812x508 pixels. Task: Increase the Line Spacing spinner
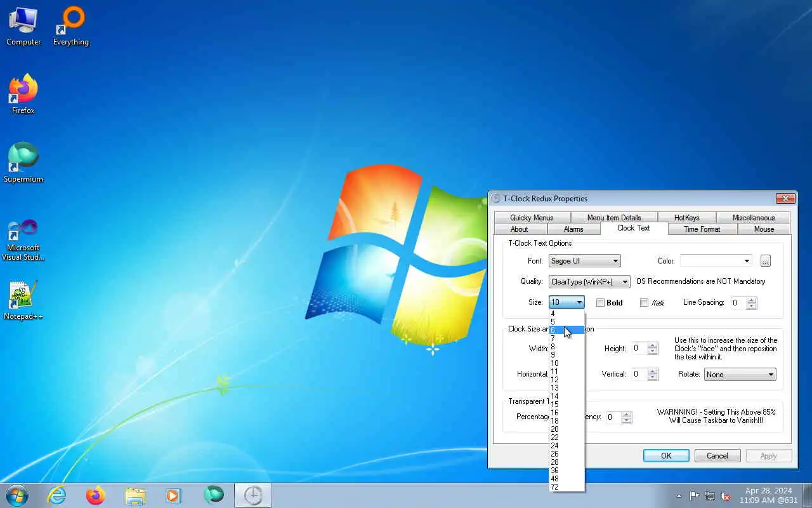(752, 300)
